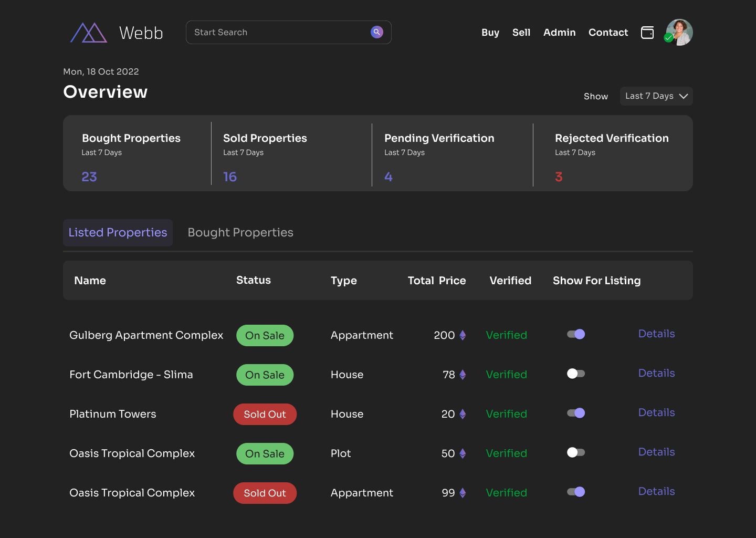
Task: Click Ethereum icon next to price 99
Action: tap(463, 493)
